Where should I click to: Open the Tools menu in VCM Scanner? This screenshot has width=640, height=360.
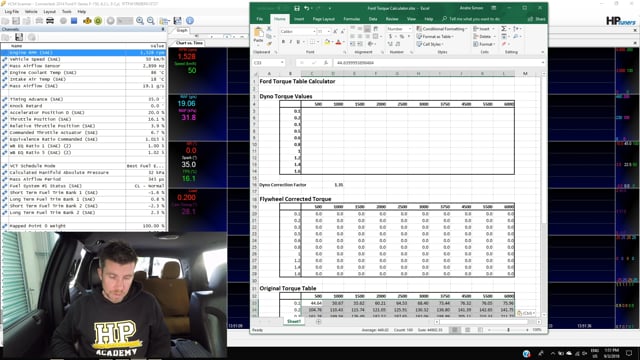click(x=67, y=11)
